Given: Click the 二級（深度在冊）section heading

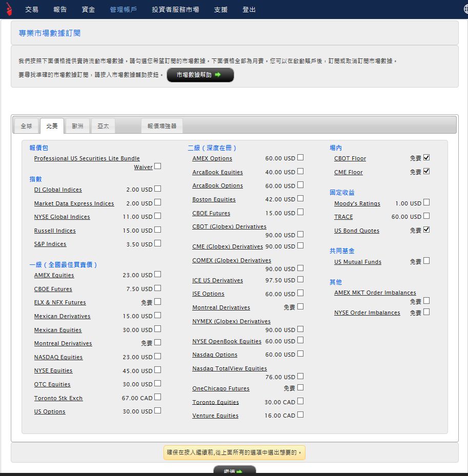Looking at the screenshot, I should click(x=212, y=148).
